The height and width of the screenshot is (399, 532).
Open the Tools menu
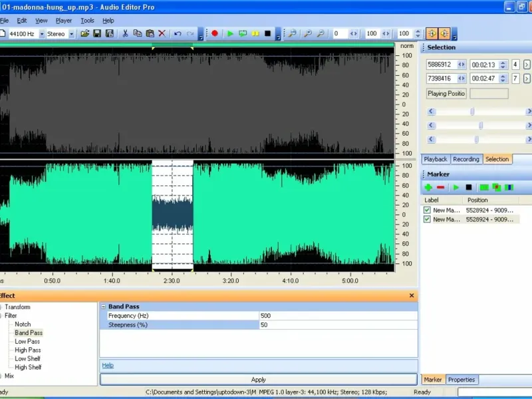click(87, 21)
